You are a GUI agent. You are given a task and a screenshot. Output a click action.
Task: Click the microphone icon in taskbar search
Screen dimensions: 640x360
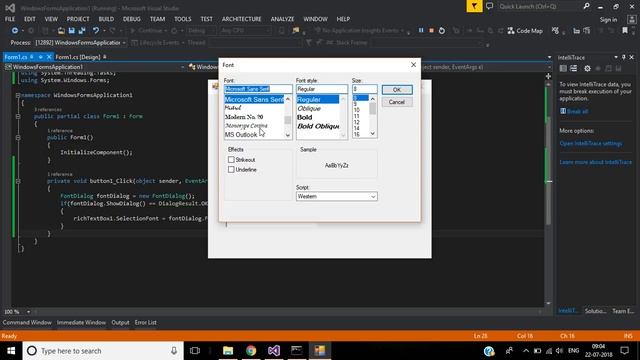pyautogui.click(x=174, y=351)
